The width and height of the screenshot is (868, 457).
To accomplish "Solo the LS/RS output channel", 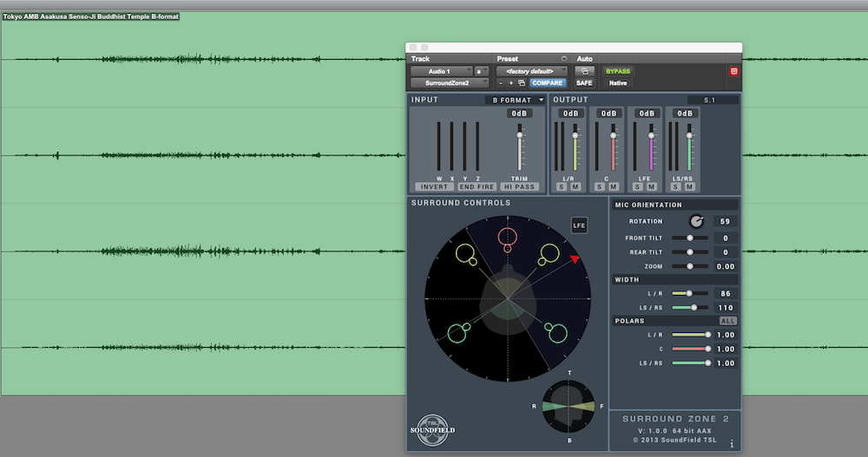I will [675, 187].
